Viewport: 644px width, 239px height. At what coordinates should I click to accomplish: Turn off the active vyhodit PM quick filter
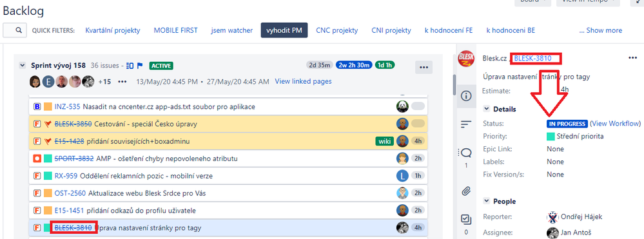click(284, 30)
